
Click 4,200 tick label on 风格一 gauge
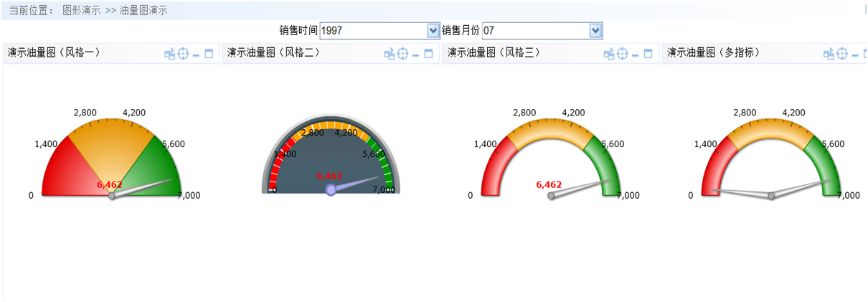click(134, 113)
